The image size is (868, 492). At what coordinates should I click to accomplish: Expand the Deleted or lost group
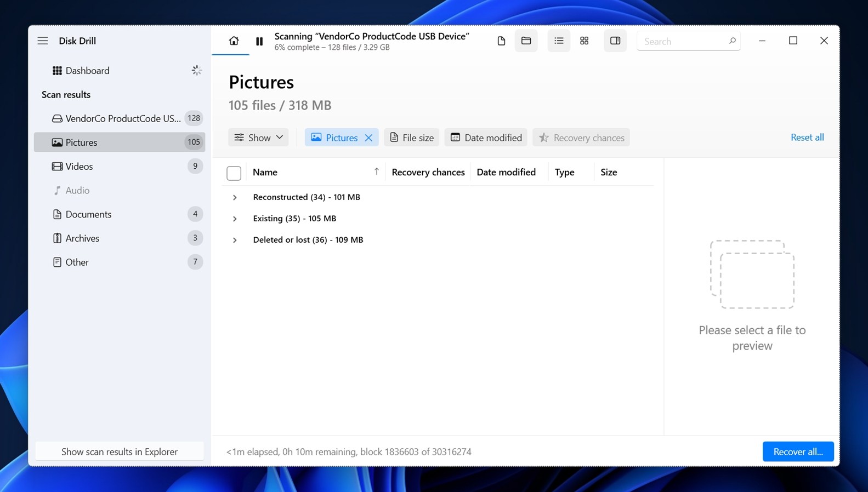coord(235,240)
